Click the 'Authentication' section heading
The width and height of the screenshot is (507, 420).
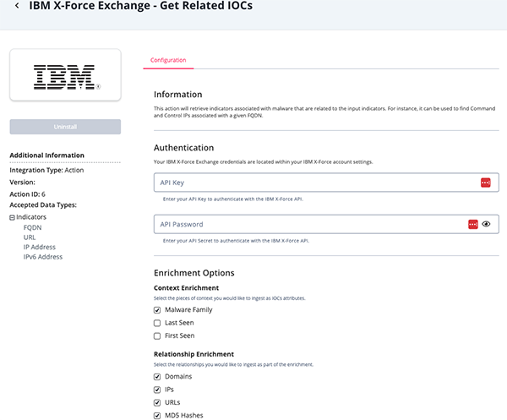tap(183, 148)
